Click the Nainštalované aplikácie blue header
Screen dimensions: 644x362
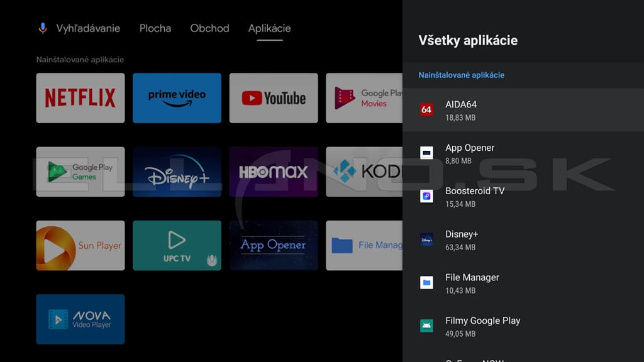(x=461, y=75)
